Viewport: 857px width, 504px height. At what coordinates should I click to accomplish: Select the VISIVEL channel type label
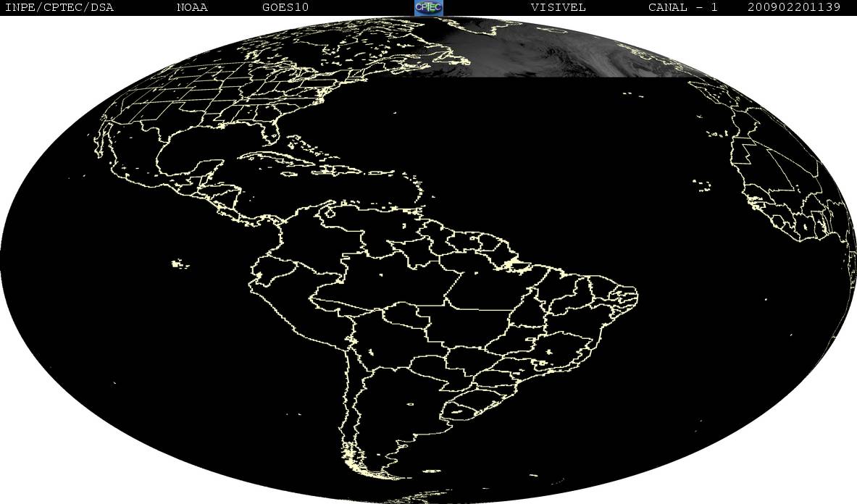pos(558,7)
